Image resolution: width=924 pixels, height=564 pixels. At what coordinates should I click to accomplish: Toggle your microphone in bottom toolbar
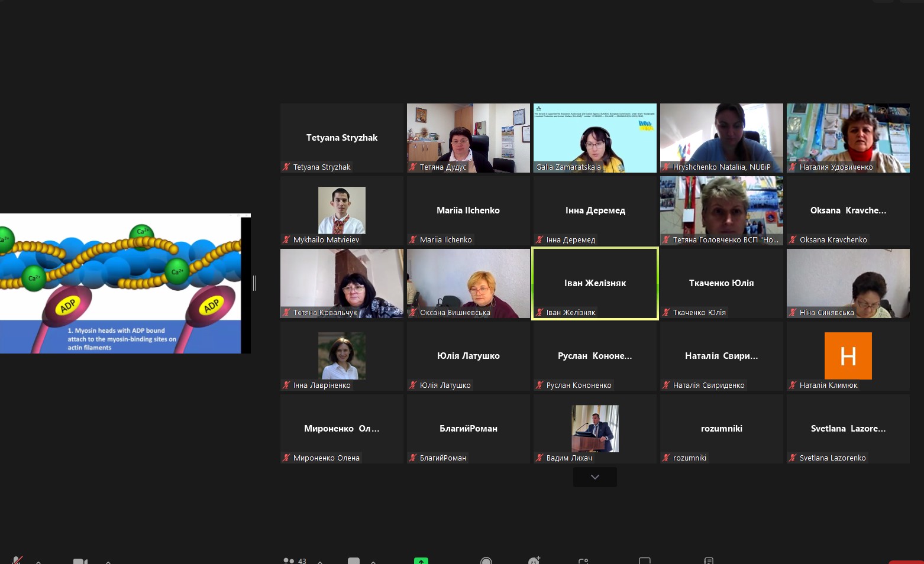tap(18, 560)
